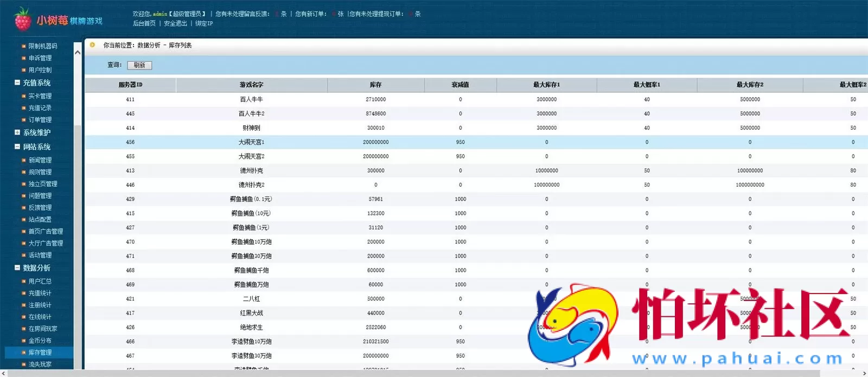Click the stock value 2710000
Viewport: 868px width, 377px height.
(375, 100)
